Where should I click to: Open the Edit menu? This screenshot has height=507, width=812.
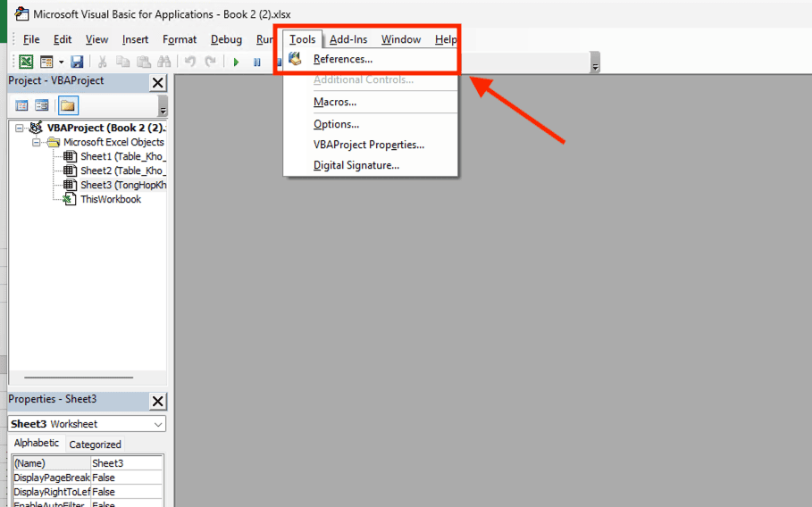(63, 39)
